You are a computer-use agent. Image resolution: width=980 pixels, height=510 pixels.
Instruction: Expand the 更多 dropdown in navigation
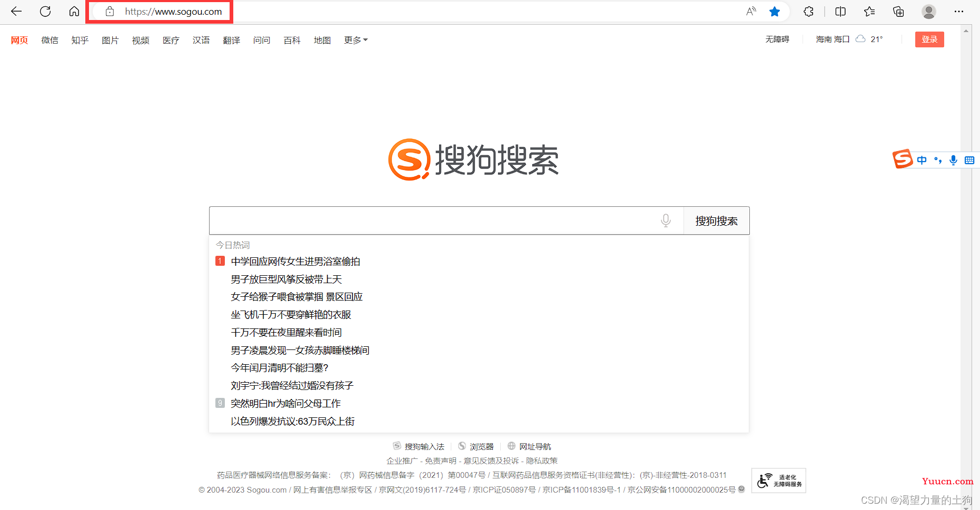click(356, 40)
